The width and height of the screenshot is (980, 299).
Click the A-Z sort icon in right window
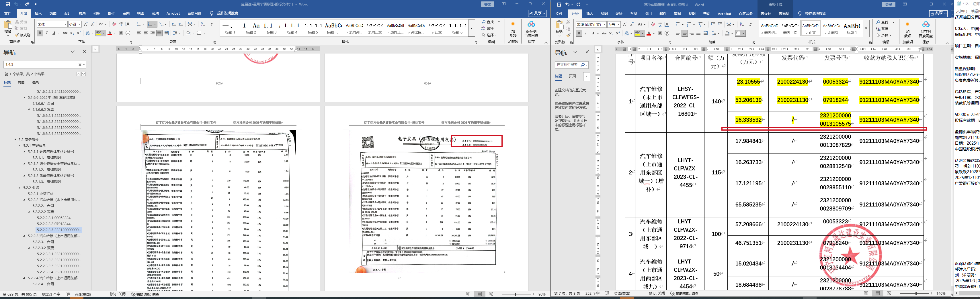(x=741, y=24)
